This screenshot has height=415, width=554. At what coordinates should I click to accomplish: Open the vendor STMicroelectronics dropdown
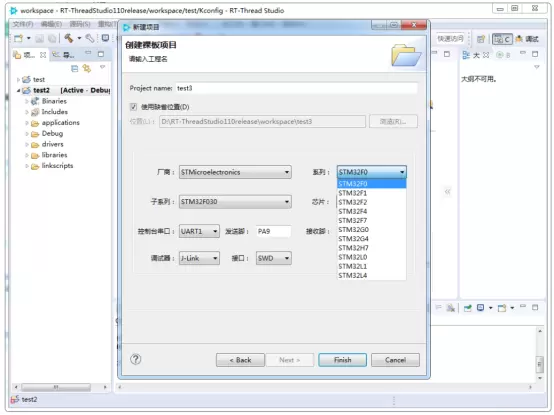(x=235, y=172)
